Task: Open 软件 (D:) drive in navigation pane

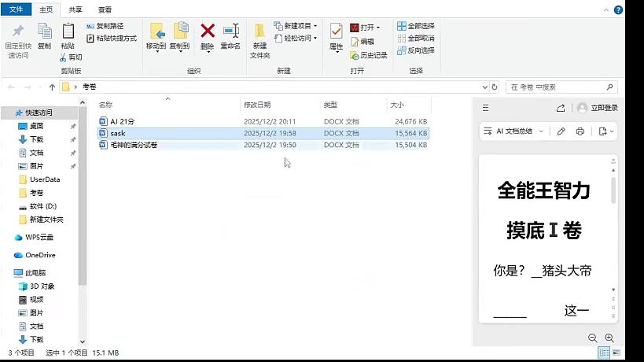Action: [x=43, y=206]
